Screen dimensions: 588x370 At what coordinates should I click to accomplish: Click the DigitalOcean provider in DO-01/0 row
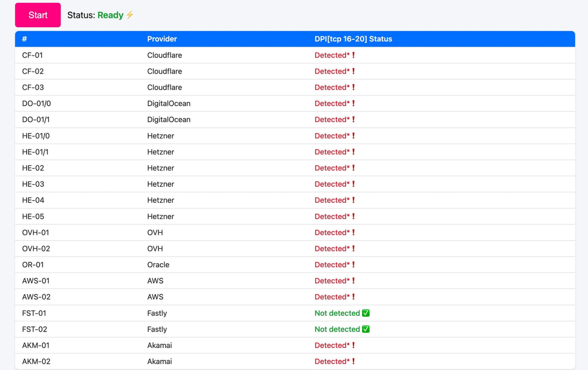169,104
